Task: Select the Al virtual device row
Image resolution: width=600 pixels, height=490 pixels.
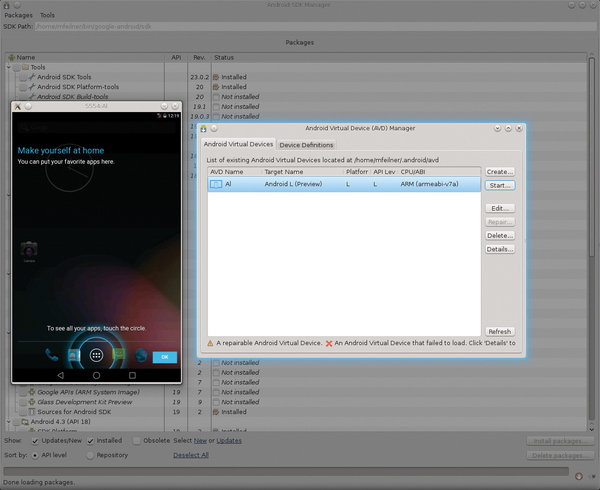Action: click(344, 184)
